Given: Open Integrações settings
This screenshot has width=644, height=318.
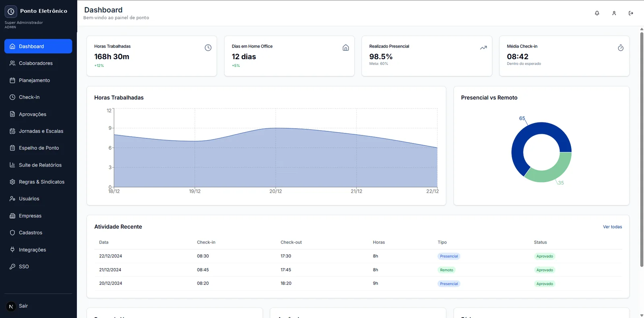Looking at the screenshot, I should [x=38, y=249].
